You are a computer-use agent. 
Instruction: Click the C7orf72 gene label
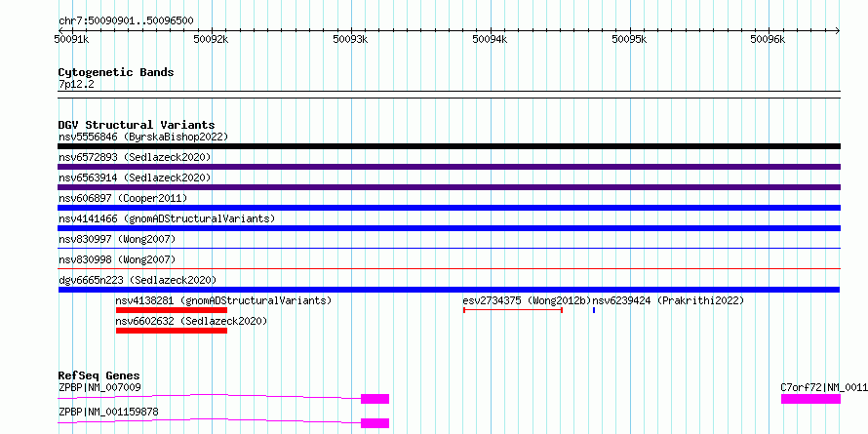[824, 387]
